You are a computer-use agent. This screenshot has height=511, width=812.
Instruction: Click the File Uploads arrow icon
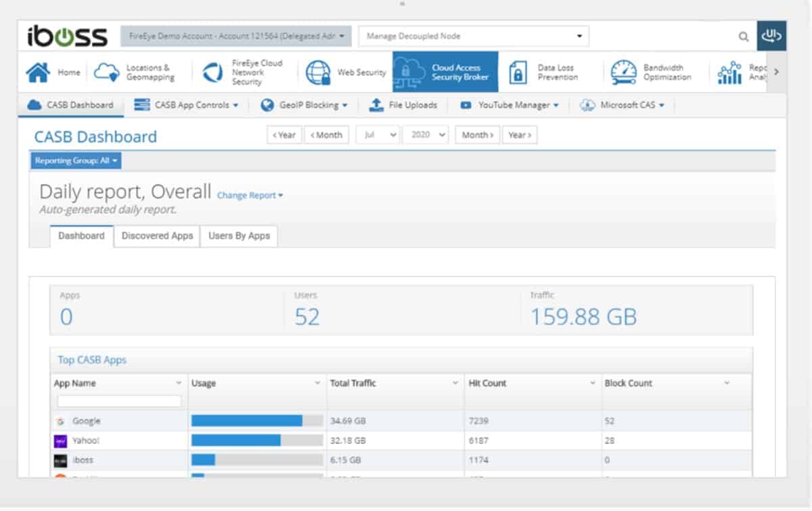[376, 105]
